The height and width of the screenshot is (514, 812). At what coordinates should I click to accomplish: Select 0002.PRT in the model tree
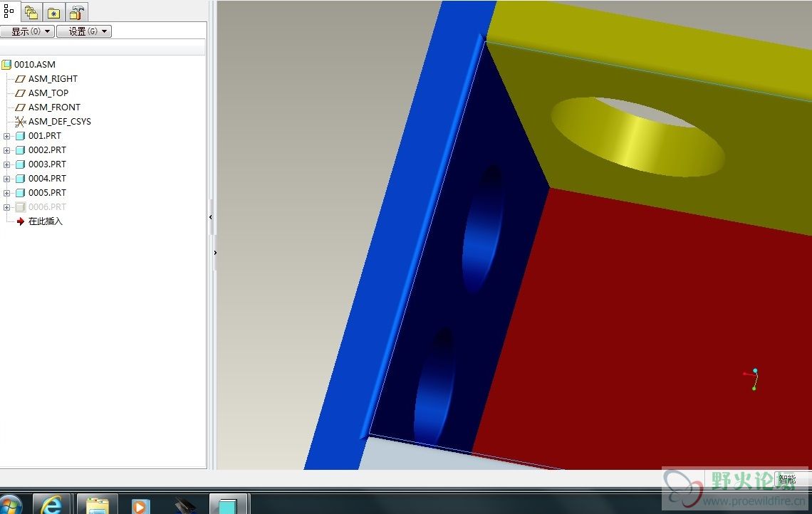pyautogui.click(x=47, y=150)
